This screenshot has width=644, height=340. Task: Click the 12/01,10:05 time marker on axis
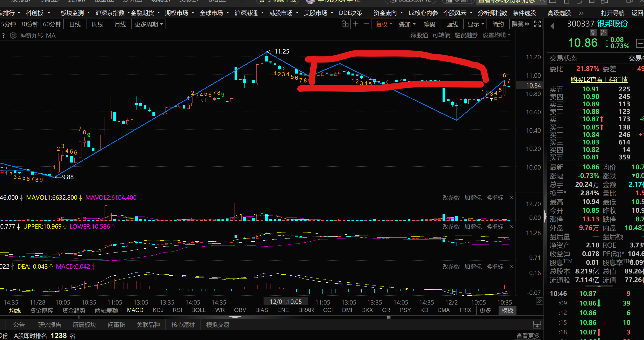pos(286,302)
